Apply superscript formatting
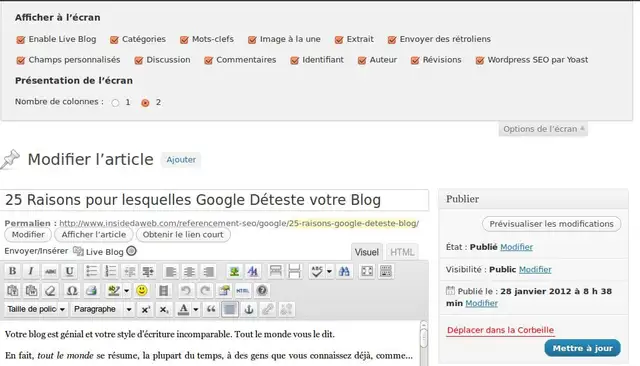This screenshot has height=366, width=640. coord(145,310)
